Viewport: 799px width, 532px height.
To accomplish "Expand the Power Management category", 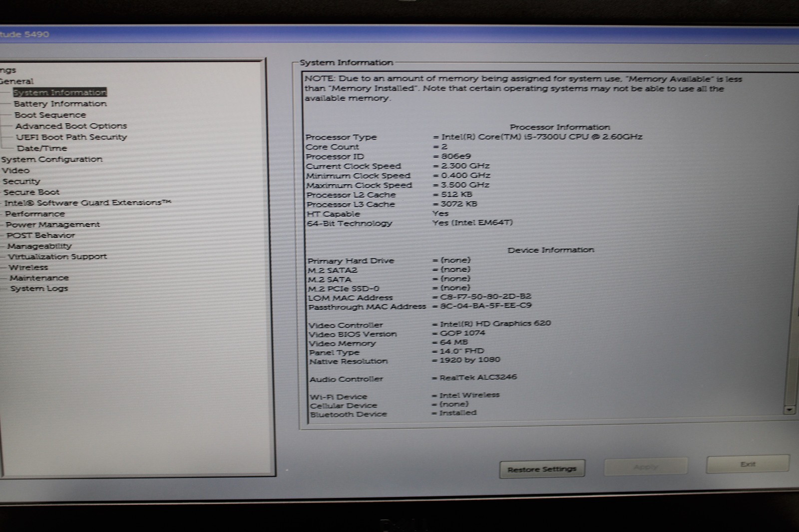I will tap(52, 225).
